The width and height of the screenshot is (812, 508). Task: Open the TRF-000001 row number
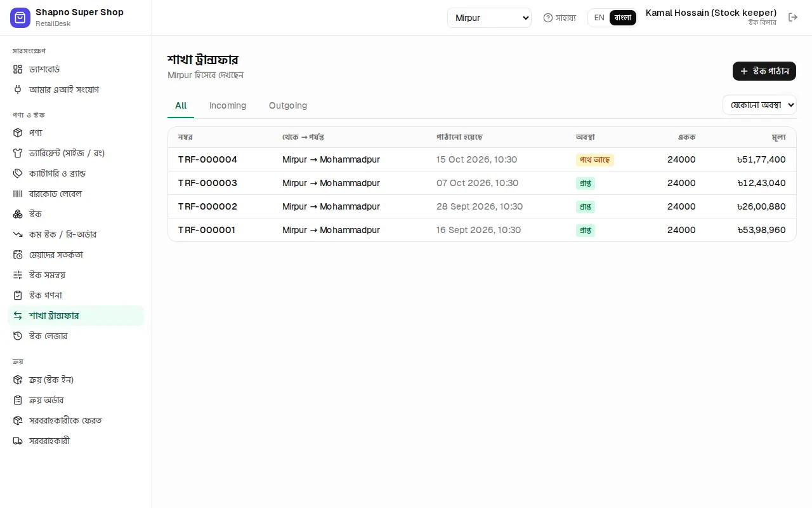click(207, 230)
